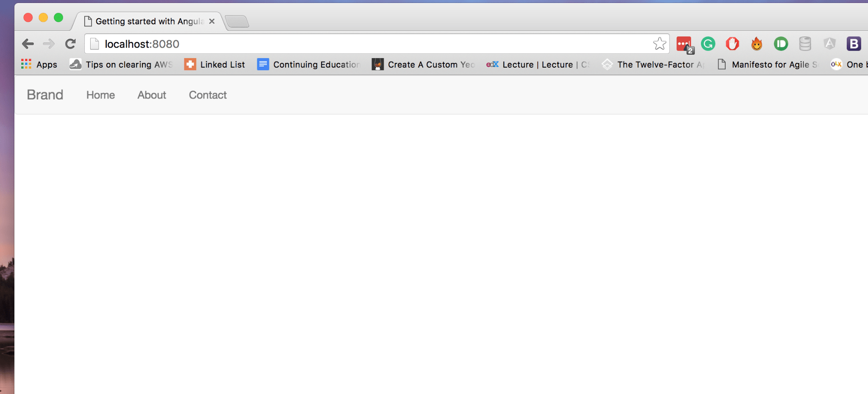
Task: Select the Home navbar link
Action: (101, 95)
